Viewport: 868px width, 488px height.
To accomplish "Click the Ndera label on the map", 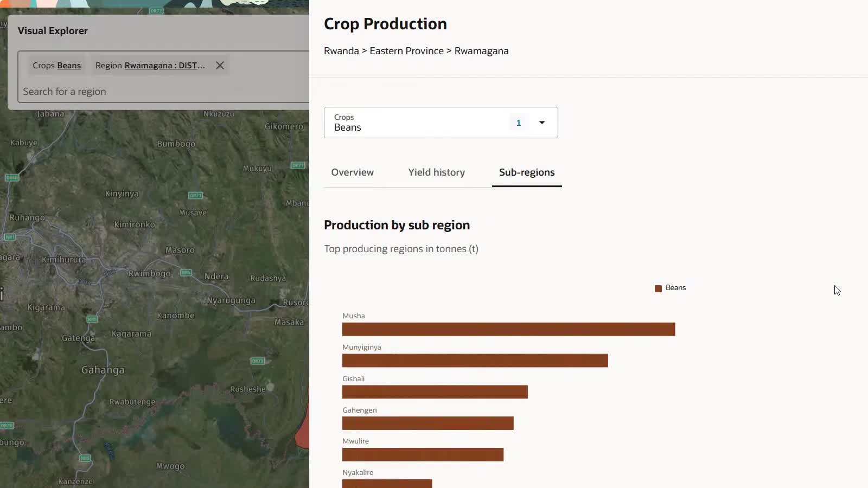I will coord(216,277).
